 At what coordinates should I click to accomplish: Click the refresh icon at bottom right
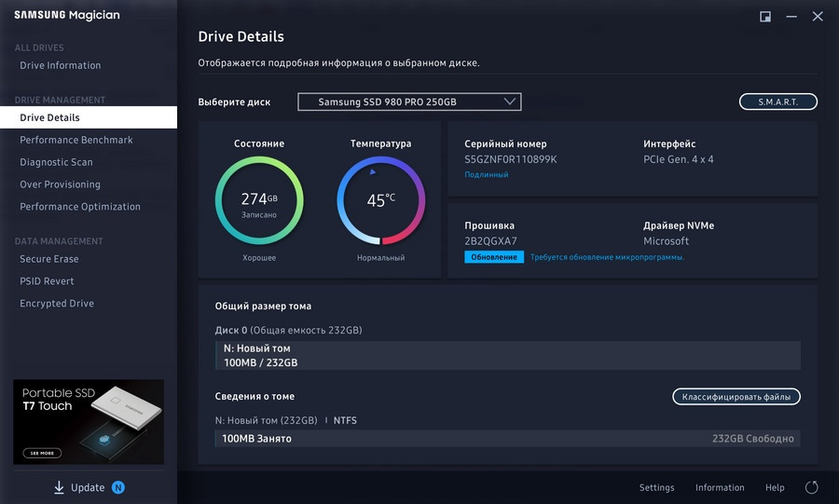pyautogui.click(x=812, y=487)
